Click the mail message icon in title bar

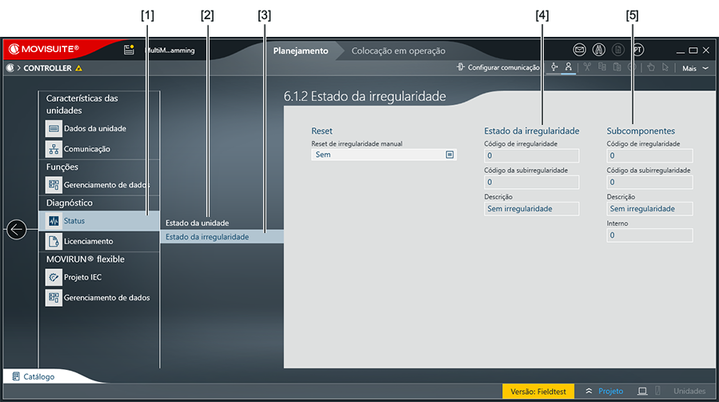[x=580, y=50]
